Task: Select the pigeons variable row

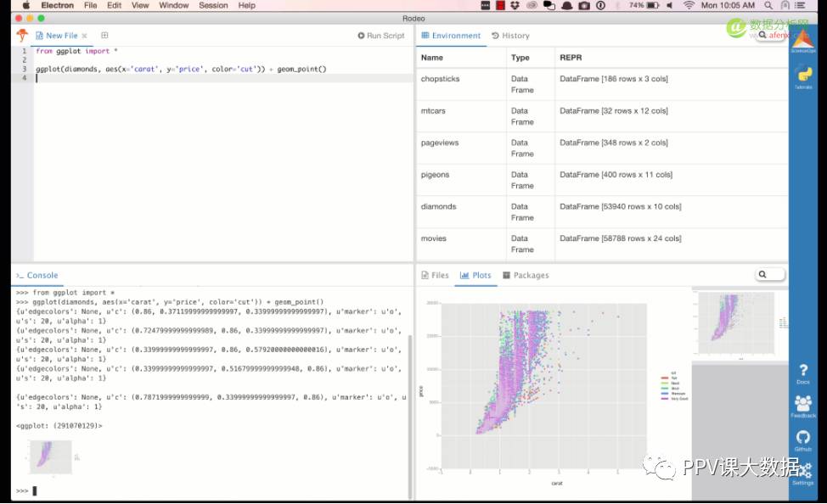Action: click(x=602, y=180)
